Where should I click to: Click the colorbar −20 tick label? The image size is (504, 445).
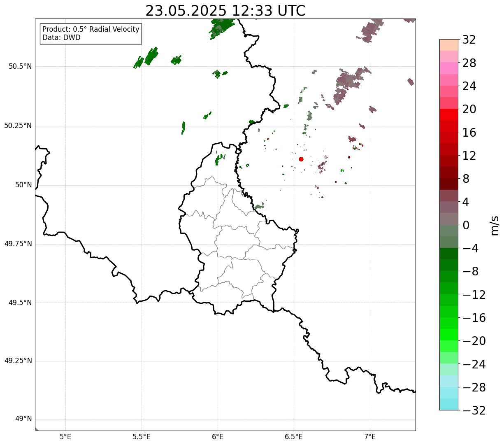tap(474, 341)
